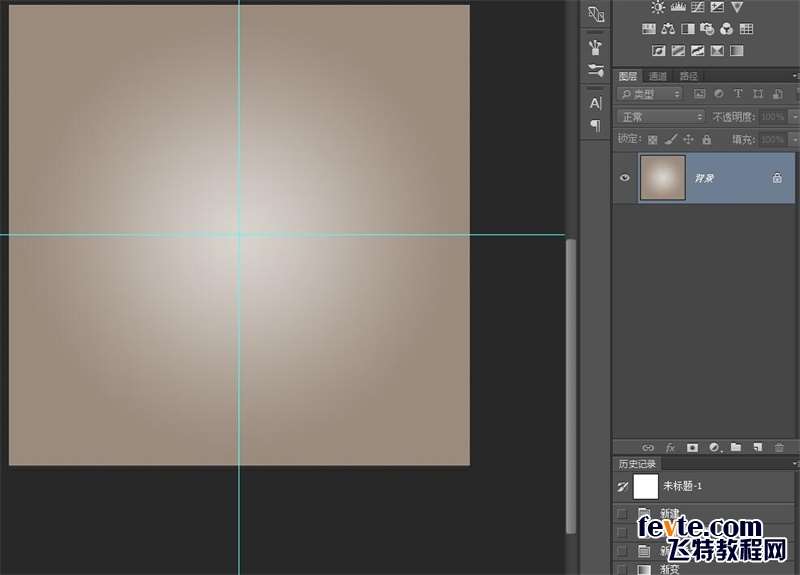The width and height of the screenshot is (800, 575).
Task: Add a Curves adjustment layer
Action: [x=697, y=7]
